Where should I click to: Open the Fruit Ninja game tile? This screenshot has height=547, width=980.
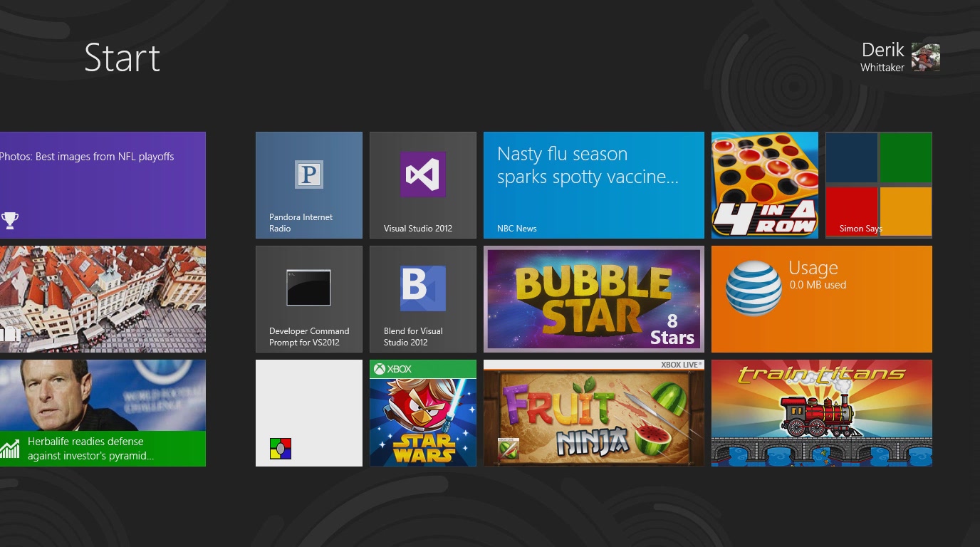[x=594, y=413]
